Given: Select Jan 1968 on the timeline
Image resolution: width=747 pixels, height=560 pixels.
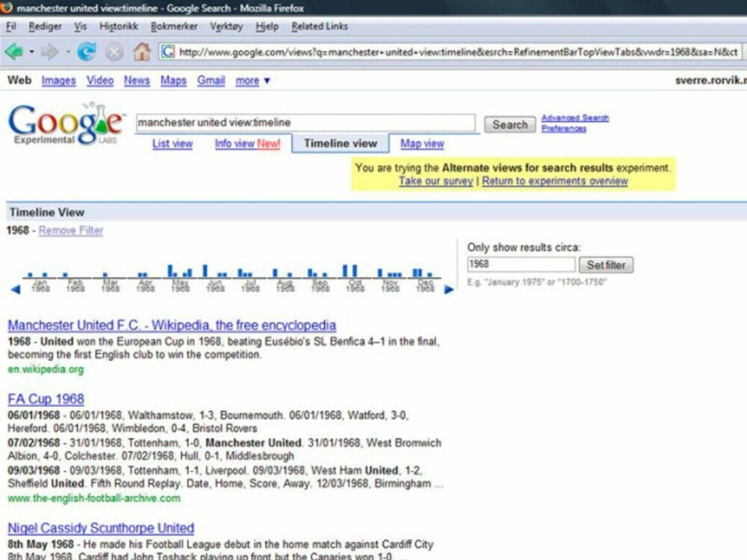Looking at the screenshot, I should (x=40, y=285).
